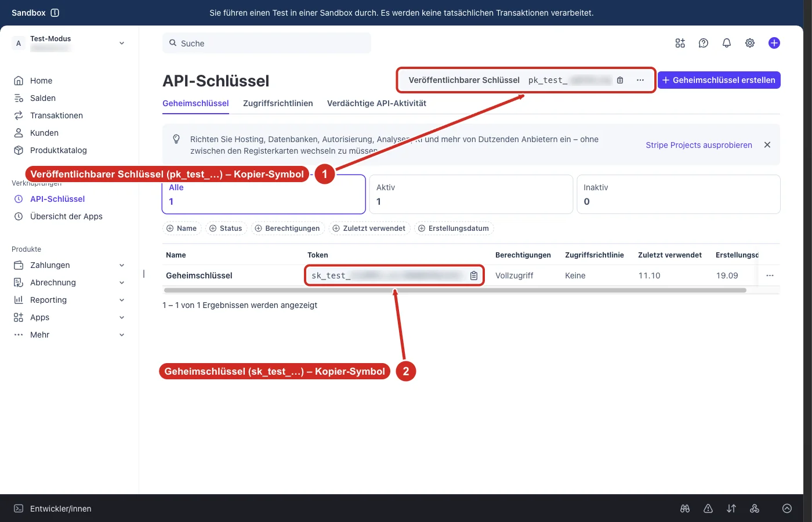Add a Zuletzt verwendet filter

(x=369, y=229)
